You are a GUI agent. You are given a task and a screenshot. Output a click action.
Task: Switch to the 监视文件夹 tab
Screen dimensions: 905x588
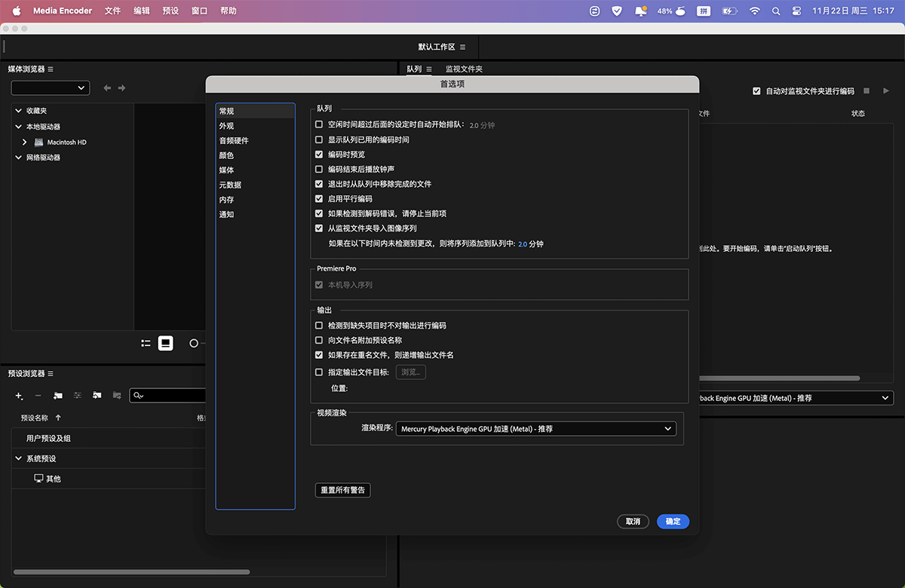pos(464,69)
